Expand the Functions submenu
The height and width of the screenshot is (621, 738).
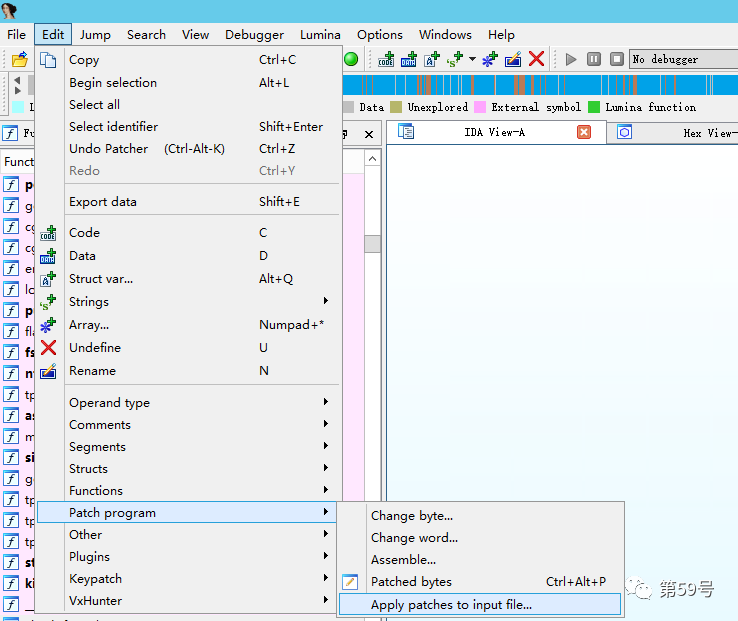[x=188, y=491]
